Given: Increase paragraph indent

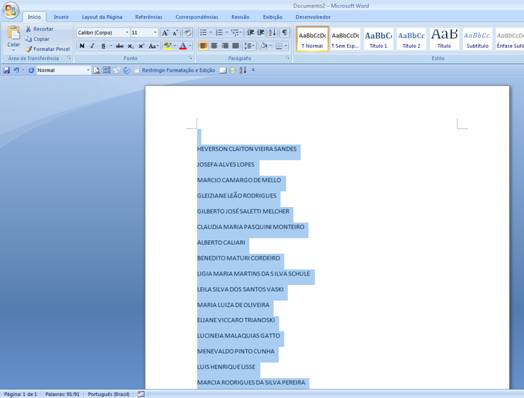Looking at the screenshot, I should pos(261,32).
